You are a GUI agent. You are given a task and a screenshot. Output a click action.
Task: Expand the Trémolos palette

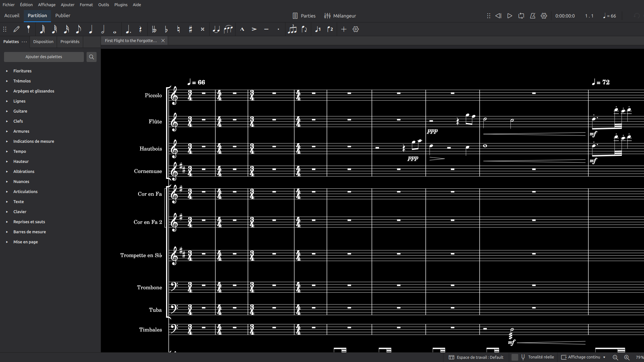point(22,81)
